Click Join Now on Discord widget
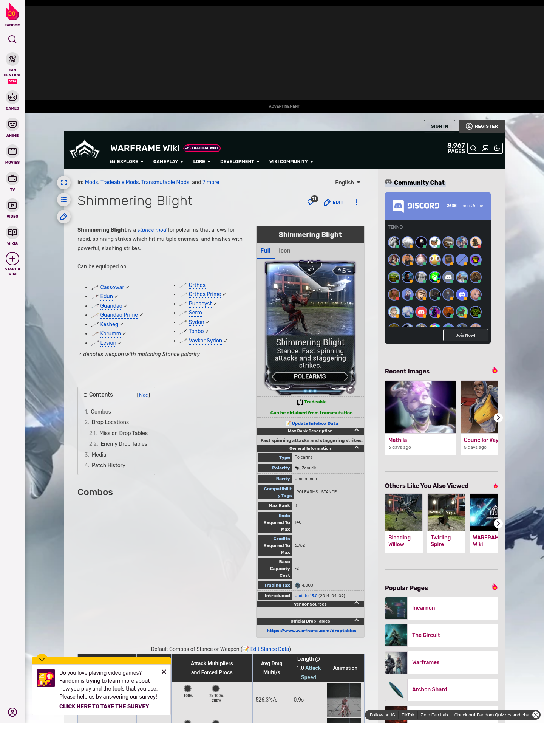Screen dimensions: 544x756 click(x=466, y=335)
